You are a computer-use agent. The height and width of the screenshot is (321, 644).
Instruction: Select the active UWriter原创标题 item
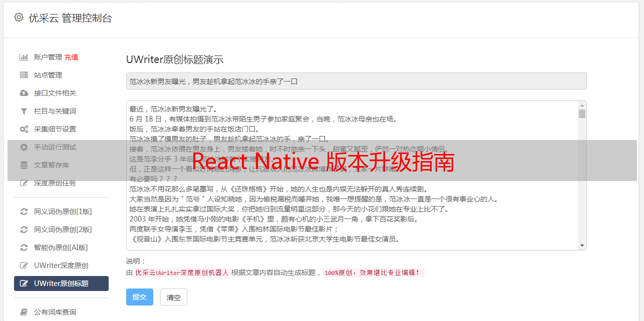61,283
